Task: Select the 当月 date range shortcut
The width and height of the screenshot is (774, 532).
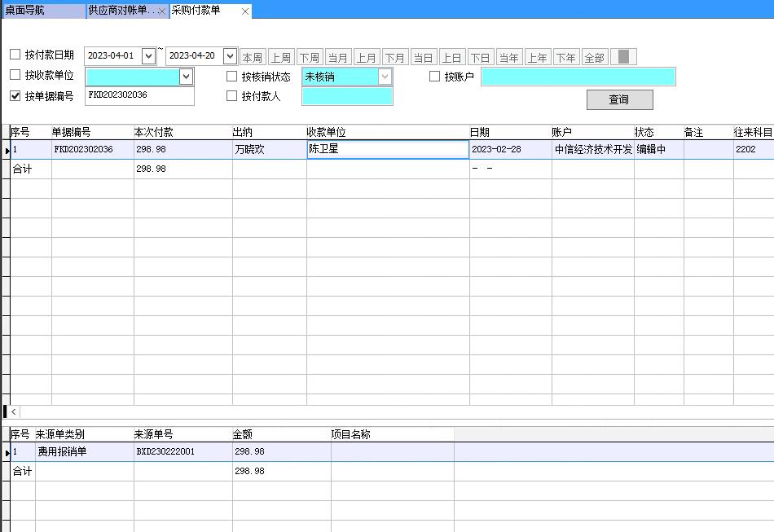Action: pos(338,56)
